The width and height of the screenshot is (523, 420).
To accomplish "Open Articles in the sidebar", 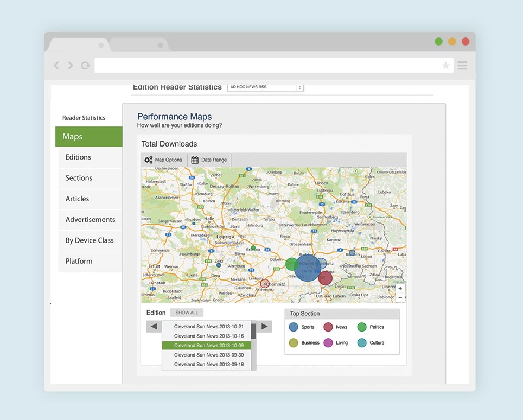I will pos(90,199).
